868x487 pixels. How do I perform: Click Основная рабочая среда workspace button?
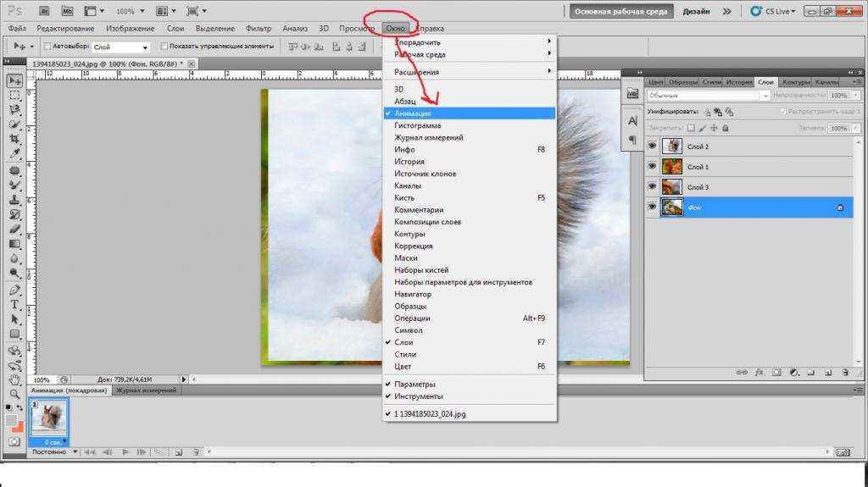[621, 11]
